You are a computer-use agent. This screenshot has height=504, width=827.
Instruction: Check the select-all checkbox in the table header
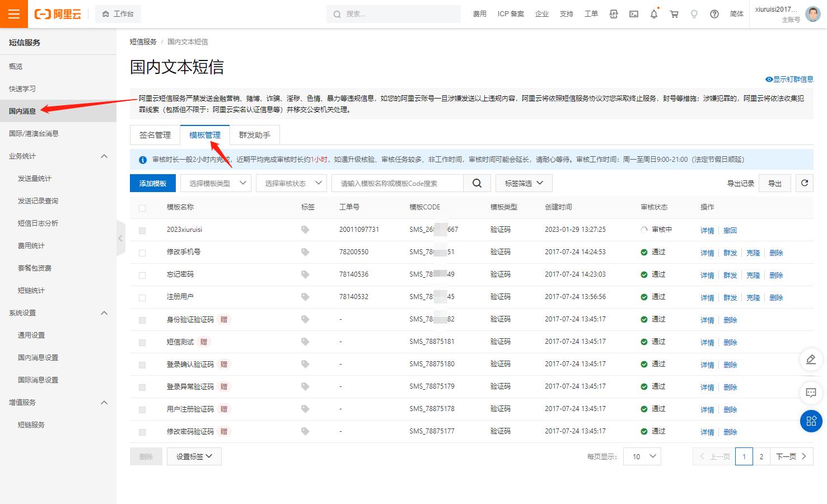pos(142,207)
